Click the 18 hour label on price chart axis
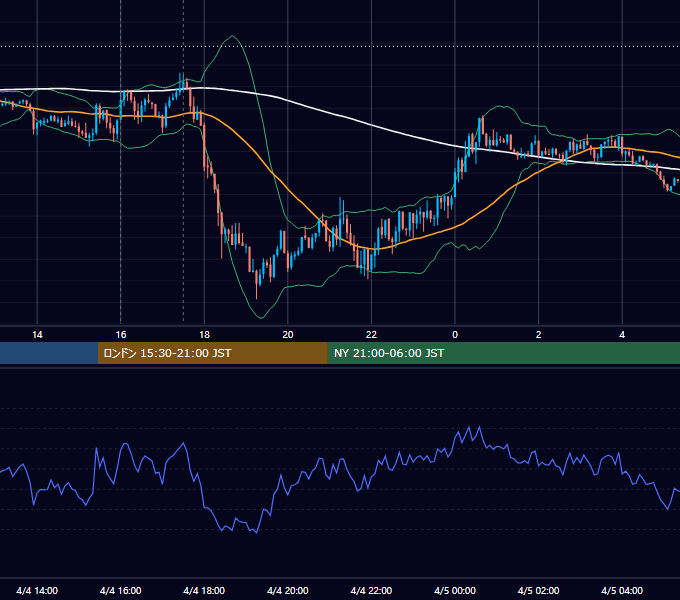The width and height of the screenshot is (680, 600). point(204,335)
